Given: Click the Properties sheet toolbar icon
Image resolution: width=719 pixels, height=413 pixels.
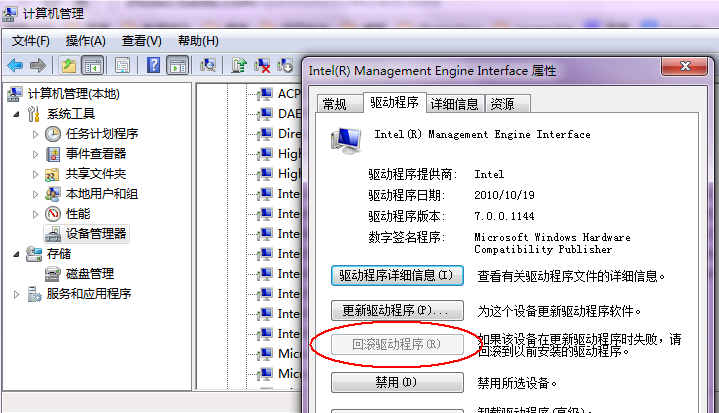Looking at the screenshot, I should pos(122,66).
